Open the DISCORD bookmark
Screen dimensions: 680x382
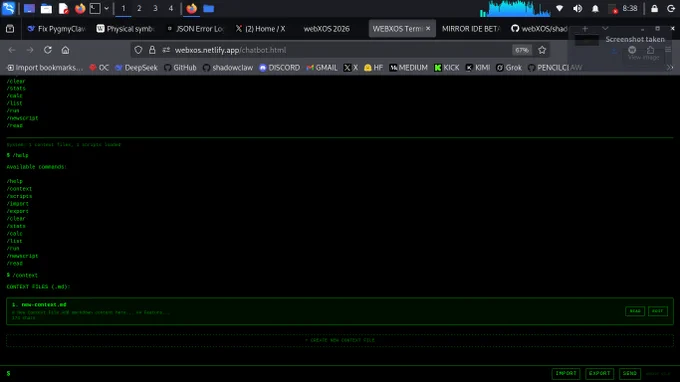pos(279,68)
